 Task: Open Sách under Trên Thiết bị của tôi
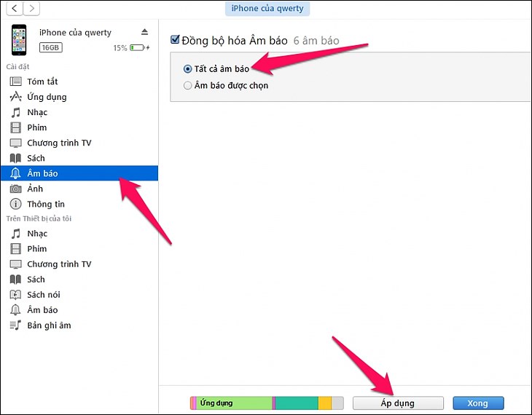[36, 280]
